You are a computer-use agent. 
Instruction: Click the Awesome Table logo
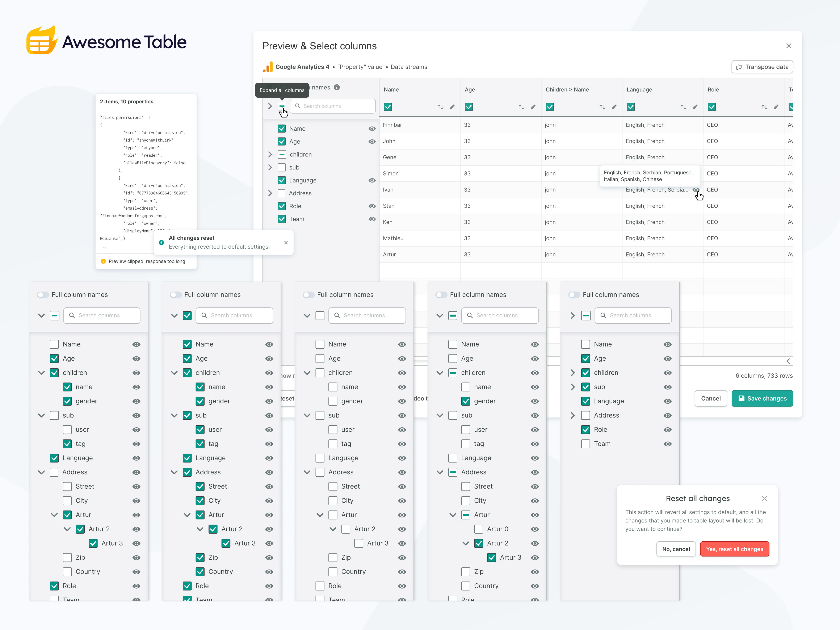[106, 40]
